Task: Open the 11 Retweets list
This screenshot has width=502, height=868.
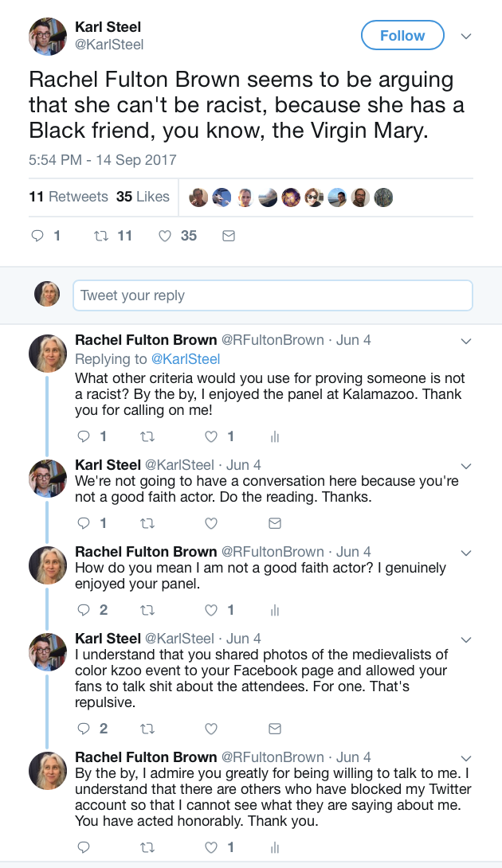Action: pyautogui.click(x=69, y=197)
